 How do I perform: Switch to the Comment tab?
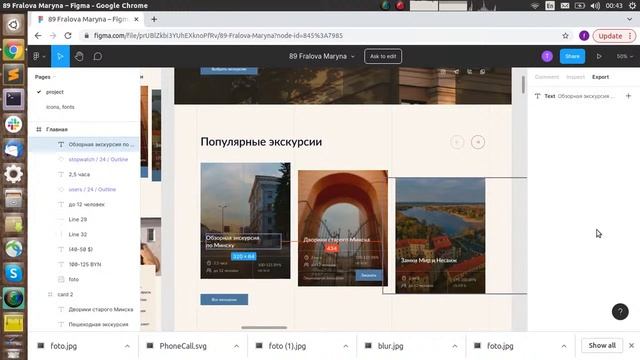click(x=547, y=77)
